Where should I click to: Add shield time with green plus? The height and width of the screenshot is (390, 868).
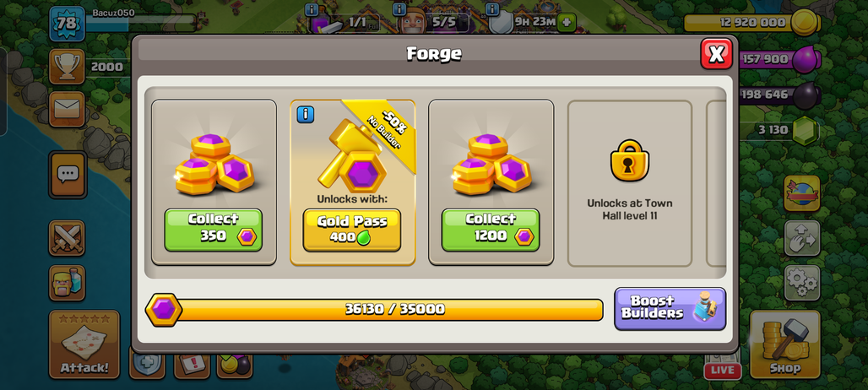click(567, 23)
